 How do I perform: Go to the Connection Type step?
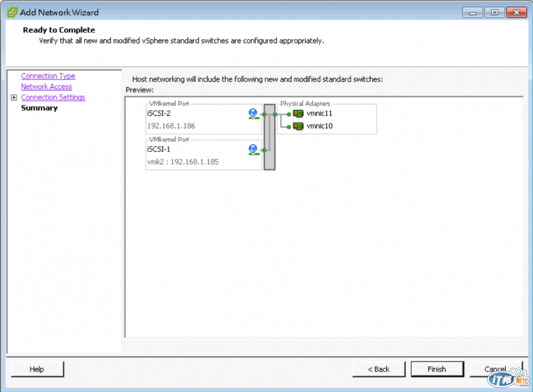pos(48,76)
